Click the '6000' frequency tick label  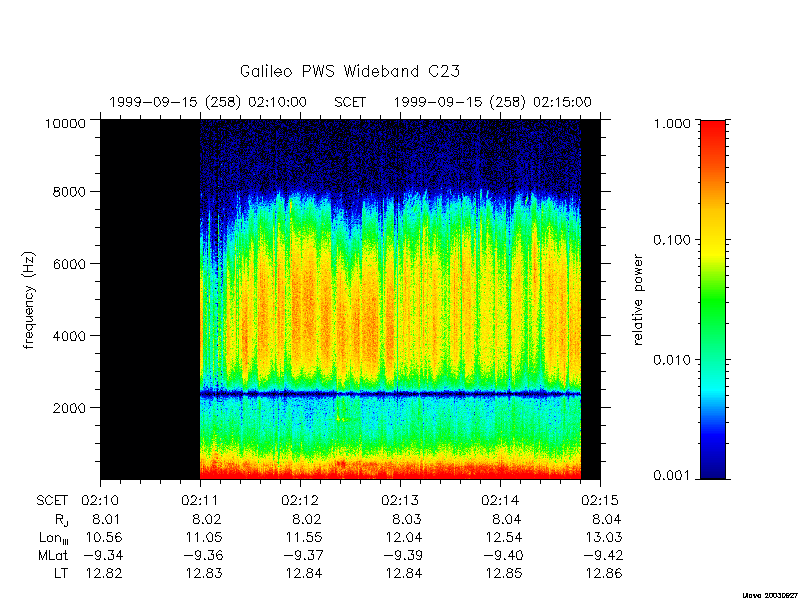click(69, 264)
